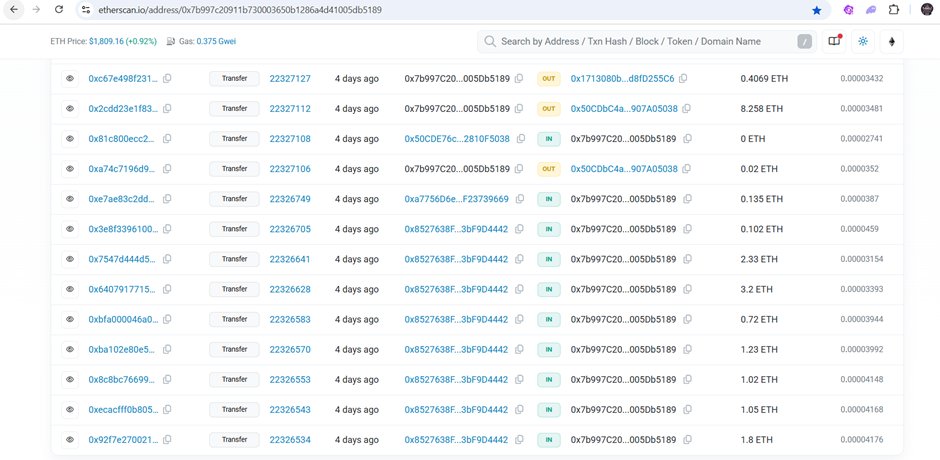Copy transaction hash 0x6407917715
This screenshot has height=460, width=940.
(167, 289)
